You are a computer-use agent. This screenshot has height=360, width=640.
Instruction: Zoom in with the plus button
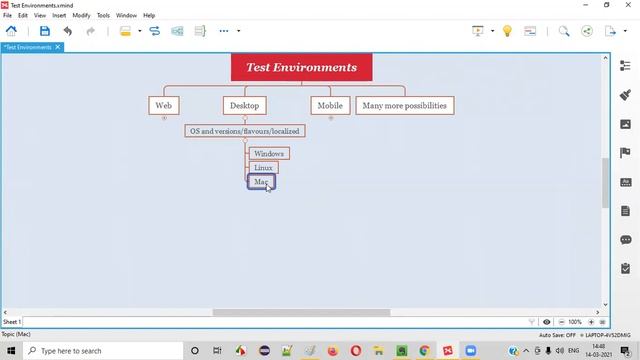click(x=591, y=322)
